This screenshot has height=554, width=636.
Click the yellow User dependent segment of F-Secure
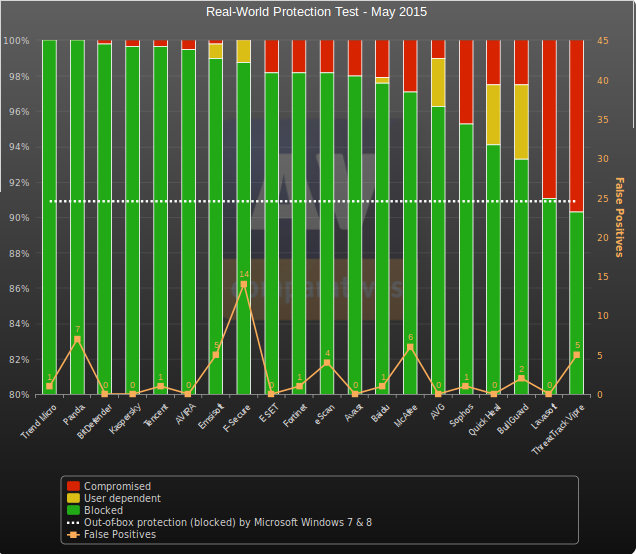pyautogui.click(x=244, y=51)
